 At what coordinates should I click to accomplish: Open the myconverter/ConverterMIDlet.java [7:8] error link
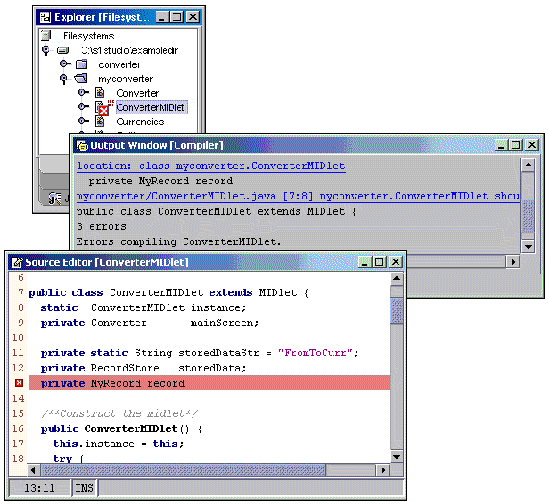pyautogui.click(x=298, y=196)
